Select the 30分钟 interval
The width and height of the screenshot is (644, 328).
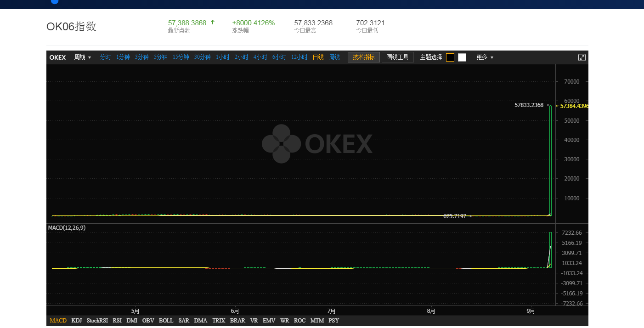[202, 57]
